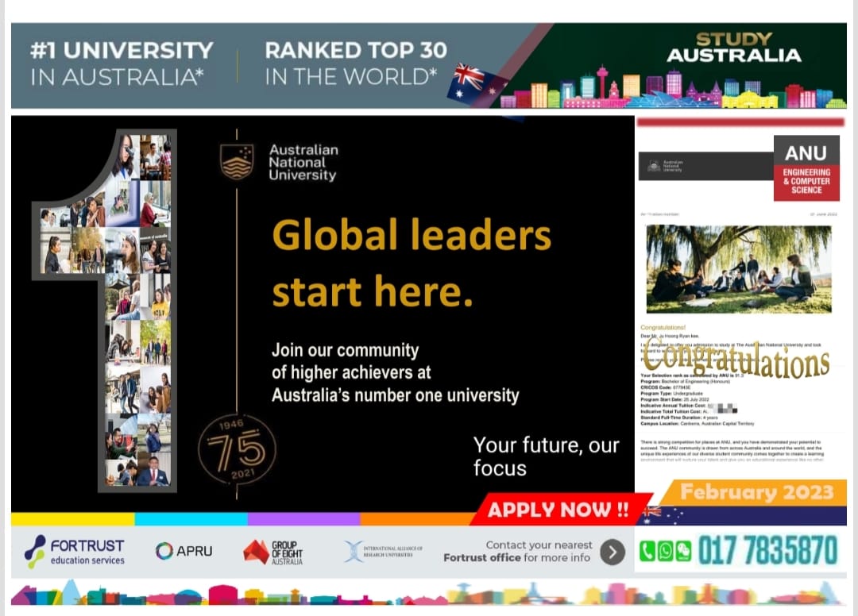This screenshot has height=616, width=858.
Task: Click 'Your future, our focus' tagline
Action: [546, 456]
